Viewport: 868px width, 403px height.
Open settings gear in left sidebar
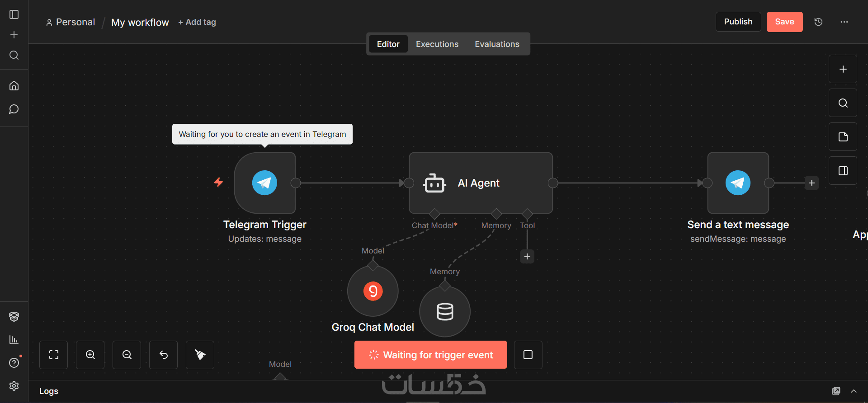14,386
